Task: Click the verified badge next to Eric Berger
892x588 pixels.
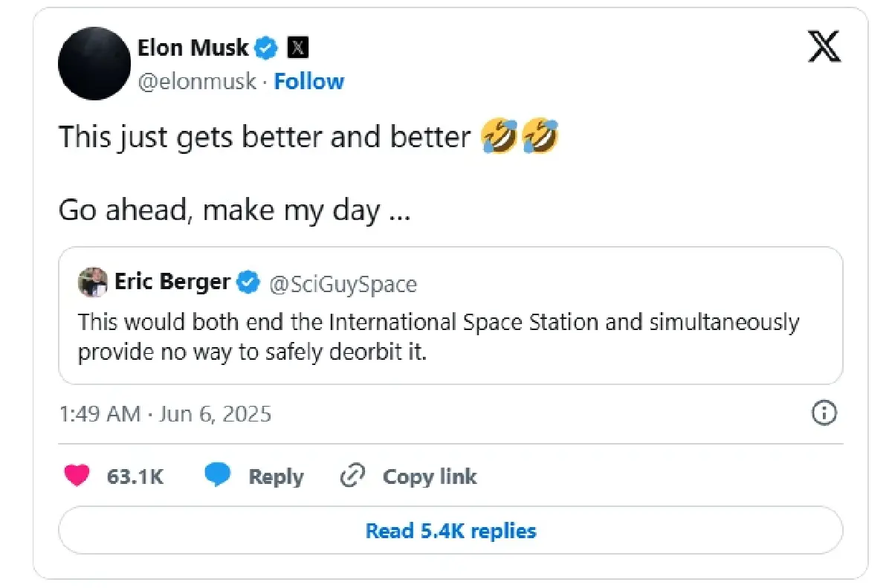Action: tap(248, 282)
